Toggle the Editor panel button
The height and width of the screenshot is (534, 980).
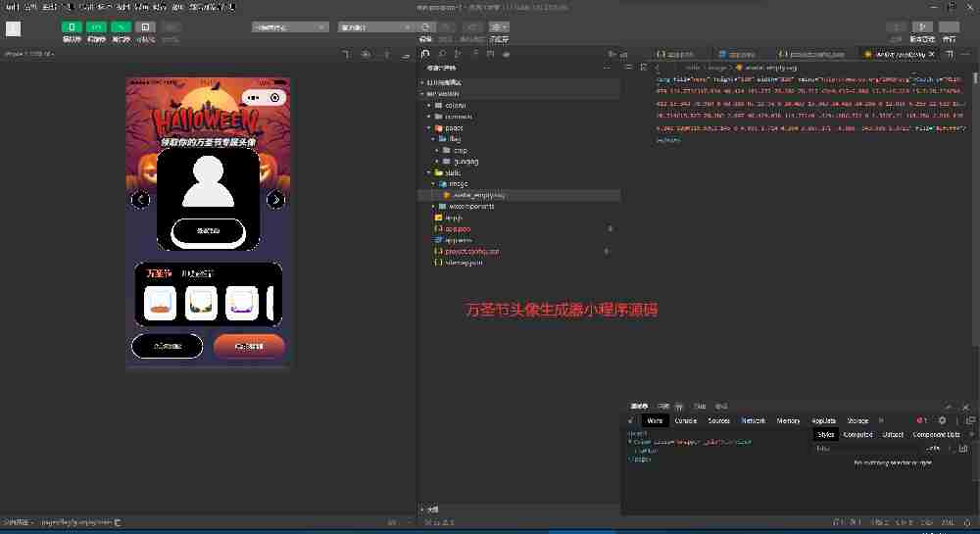click(96, 26)
